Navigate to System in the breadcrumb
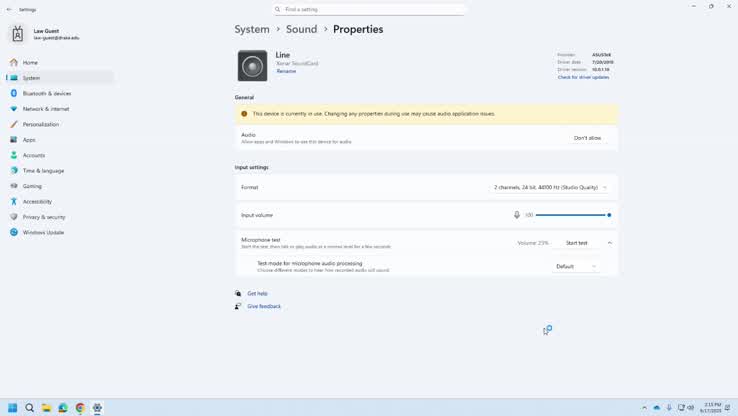This screenshot has width=738, height=416. click(252, 29)
